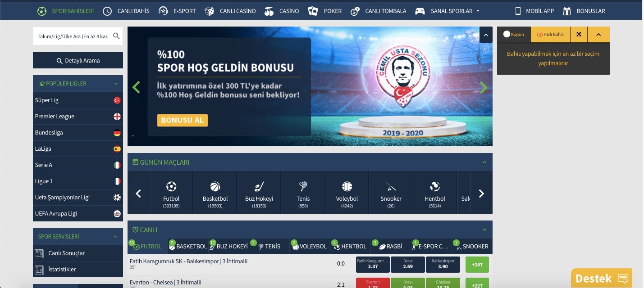Open Destek chat support widget
Image resolution: width=644 pixels, height=288 pixels.
click(602, 278)
